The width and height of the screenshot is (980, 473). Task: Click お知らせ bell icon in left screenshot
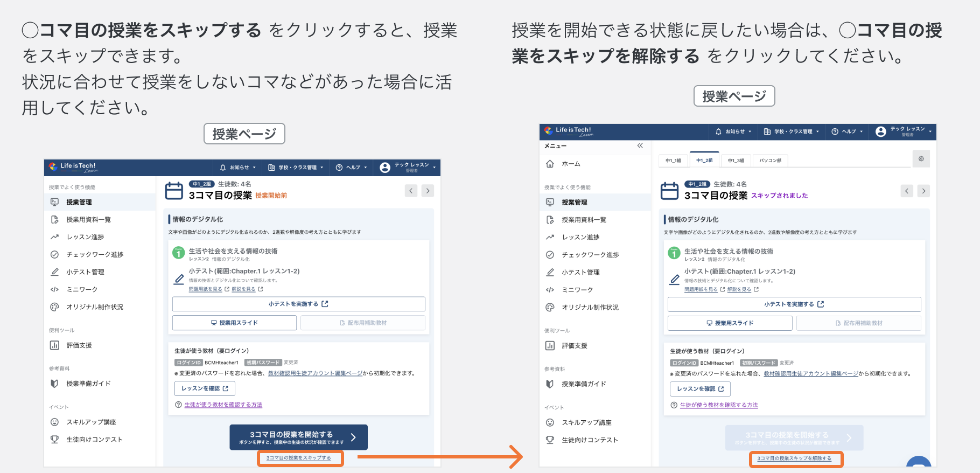tap(223, 168)
